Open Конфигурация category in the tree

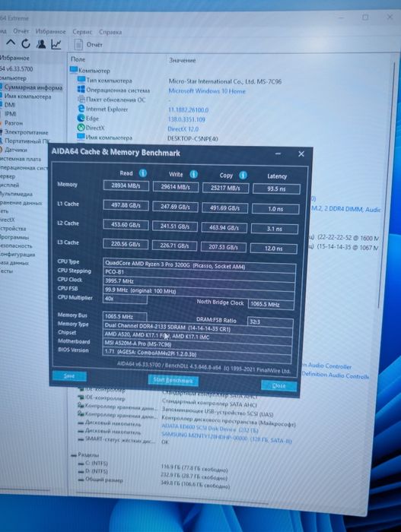17,254
